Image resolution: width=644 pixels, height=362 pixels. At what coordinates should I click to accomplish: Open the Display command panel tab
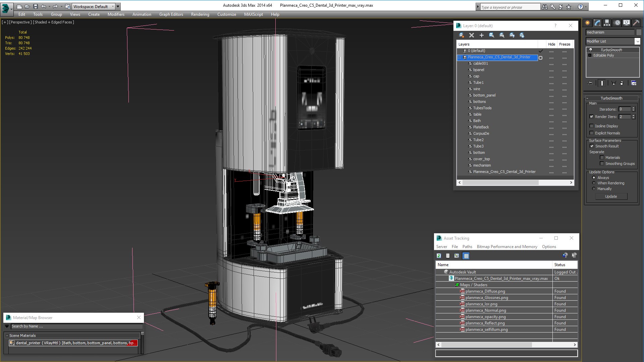click(x=627, y=23)
